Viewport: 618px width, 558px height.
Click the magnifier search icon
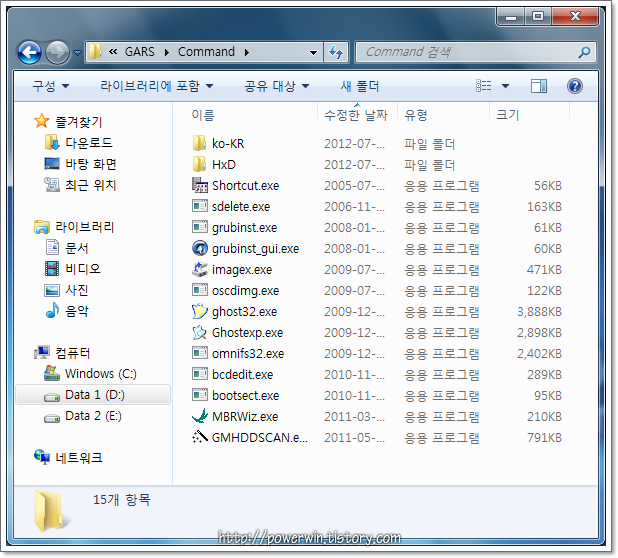click(x=584, y=52)
